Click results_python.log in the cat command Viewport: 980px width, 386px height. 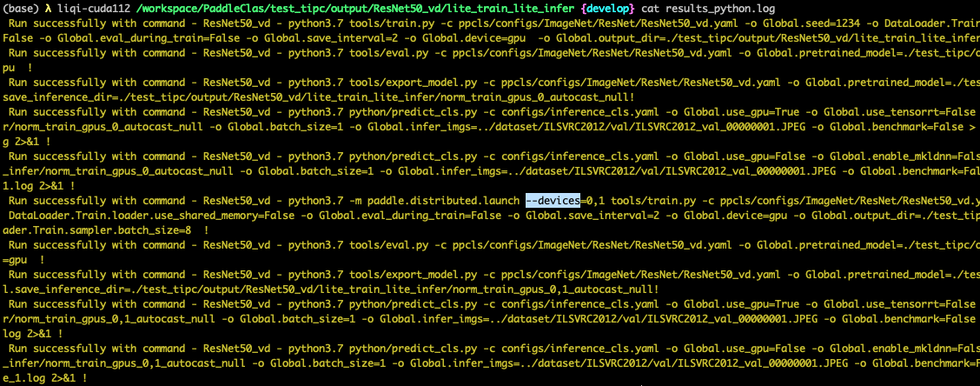pyautogui.click(x=720, y=8)
